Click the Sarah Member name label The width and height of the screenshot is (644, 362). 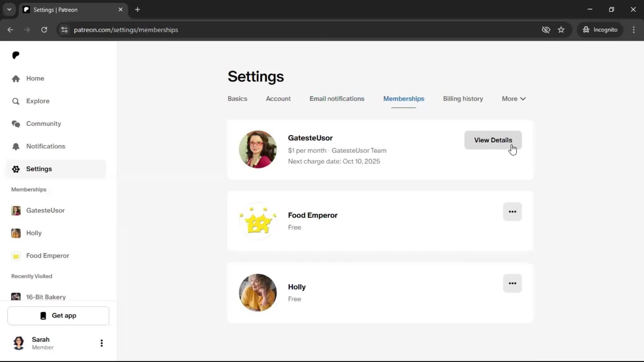pyautogui.click(x=43, y=343)
